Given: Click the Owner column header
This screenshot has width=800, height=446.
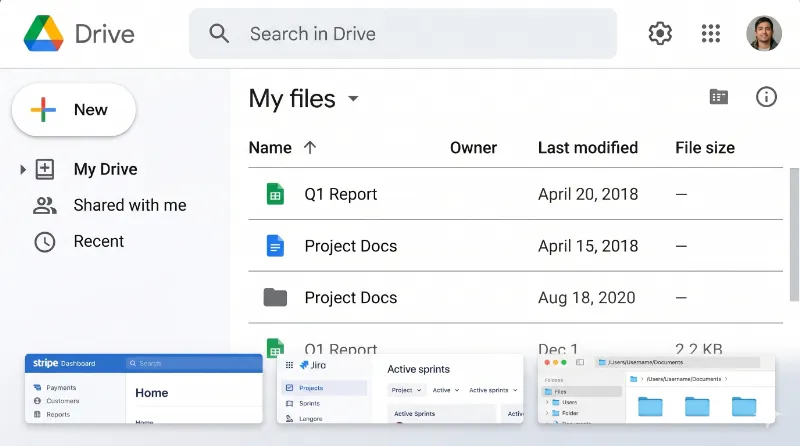Looking at the screenshot, I should pyautogui.click(x=473, y=148).
